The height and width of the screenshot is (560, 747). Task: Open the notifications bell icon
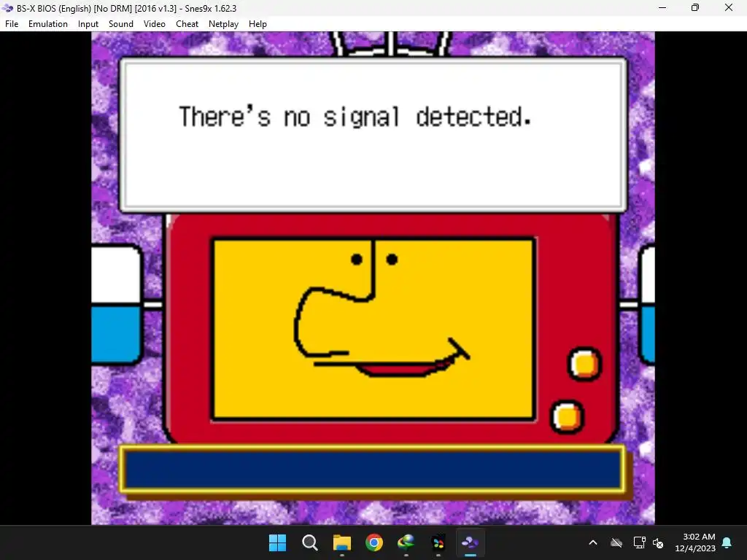pyautogui.click(x=727, y=542)
